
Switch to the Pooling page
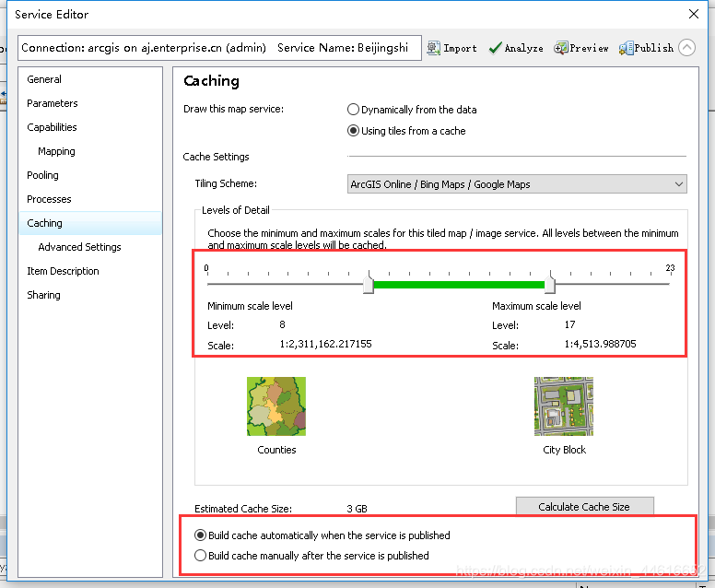(x=43, y=175)
